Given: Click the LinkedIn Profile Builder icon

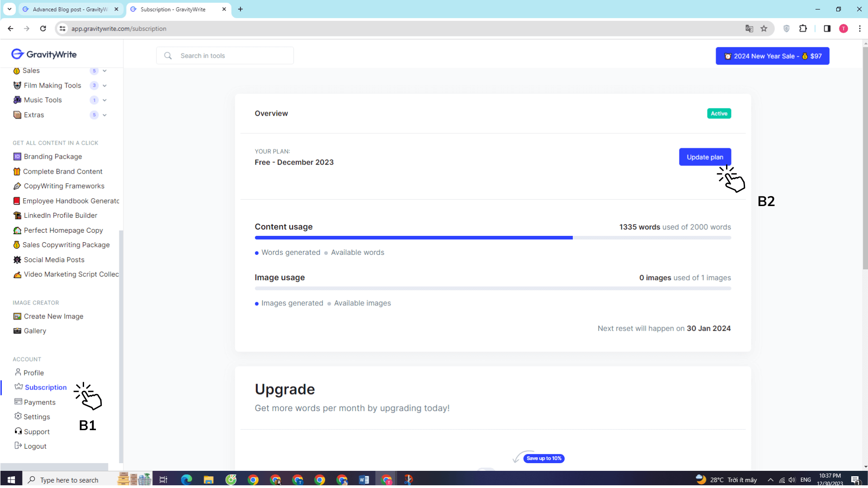Looking at the screenshot, I should 17,215.
